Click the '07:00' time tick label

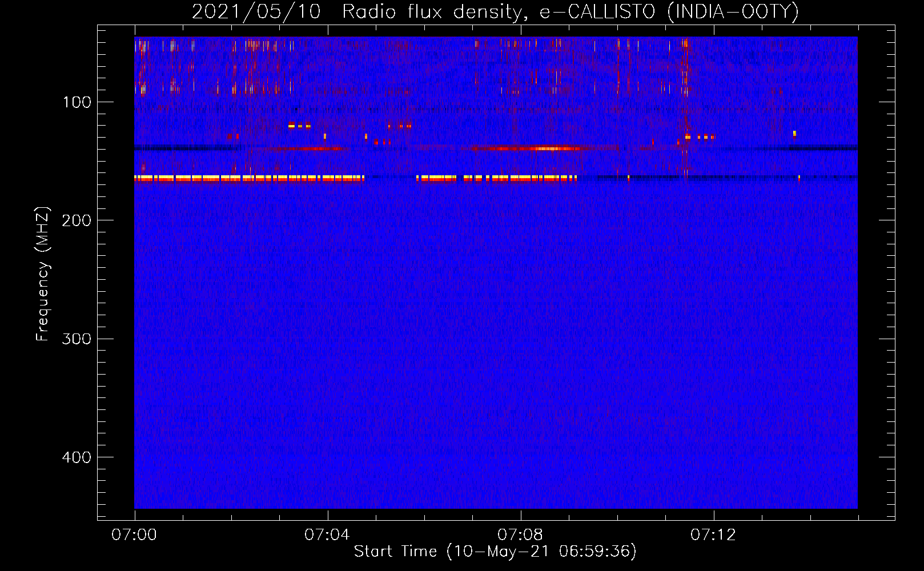pos(134,535)
